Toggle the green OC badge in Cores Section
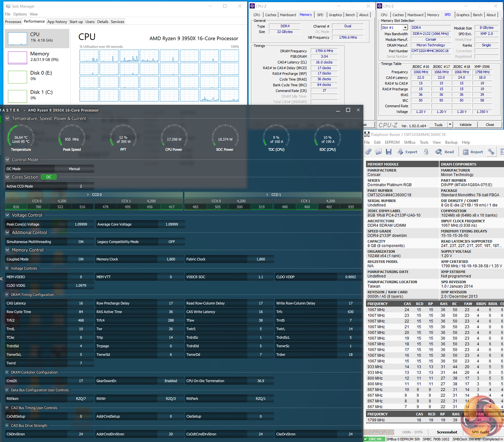 click(x=49, y=177)
